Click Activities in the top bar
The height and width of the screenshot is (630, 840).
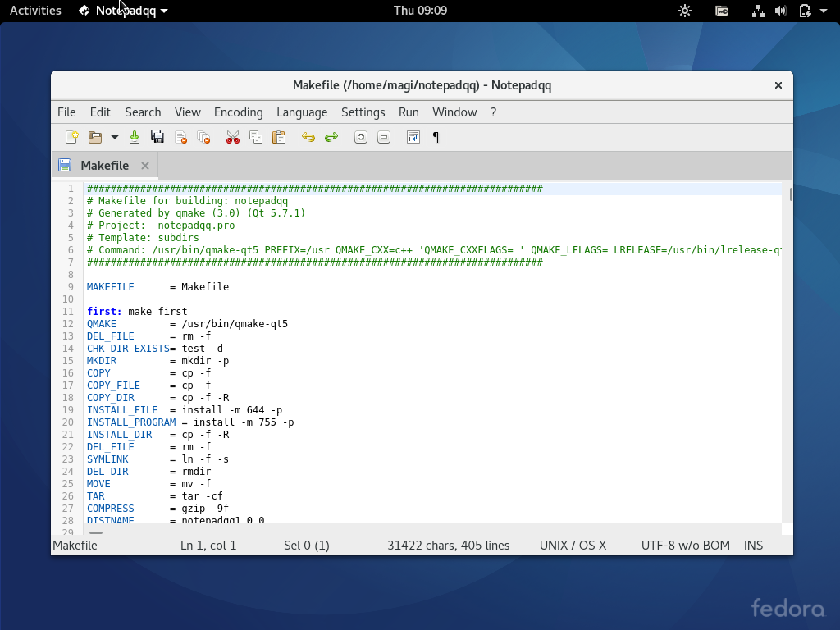(35, 10)
